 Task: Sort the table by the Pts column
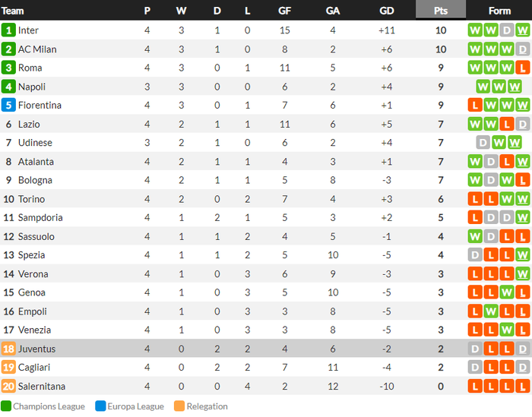coord(440,11)
